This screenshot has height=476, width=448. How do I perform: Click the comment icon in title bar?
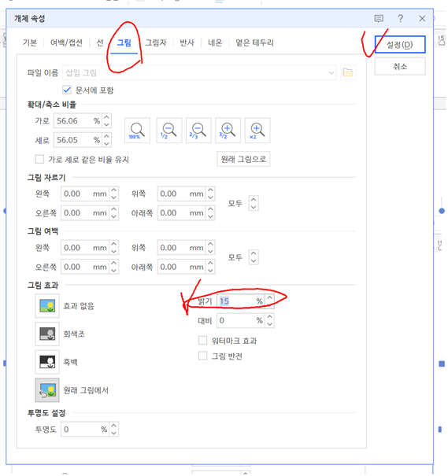[379, 19]
